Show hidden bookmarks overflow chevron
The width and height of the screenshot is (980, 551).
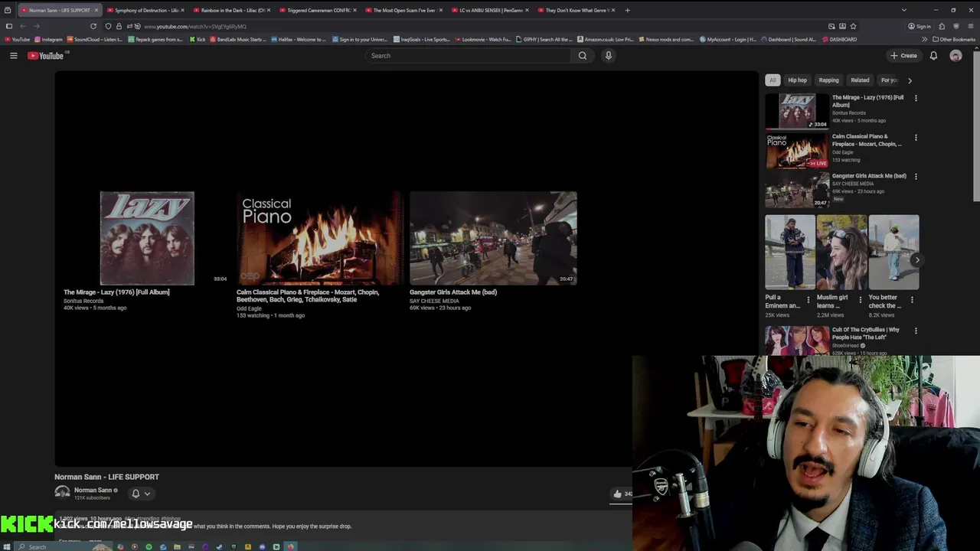click(924, 39)
